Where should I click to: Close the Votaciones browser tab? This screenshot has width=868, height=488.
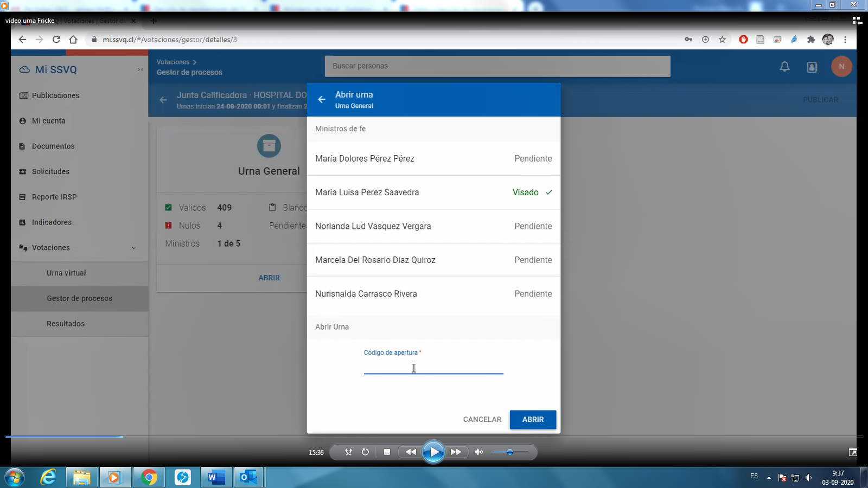coord(133,21)
